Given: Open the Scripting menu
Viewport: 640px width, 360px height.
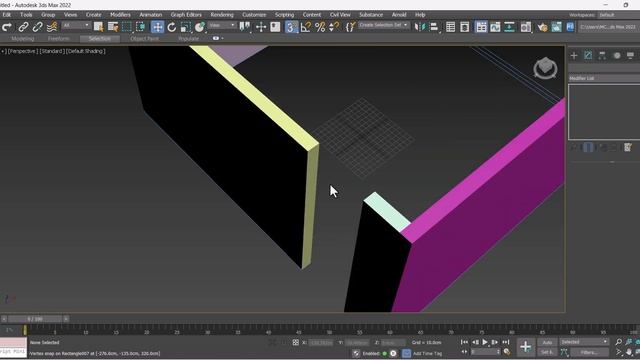Looking at the screenshot, I should (284, 15).
